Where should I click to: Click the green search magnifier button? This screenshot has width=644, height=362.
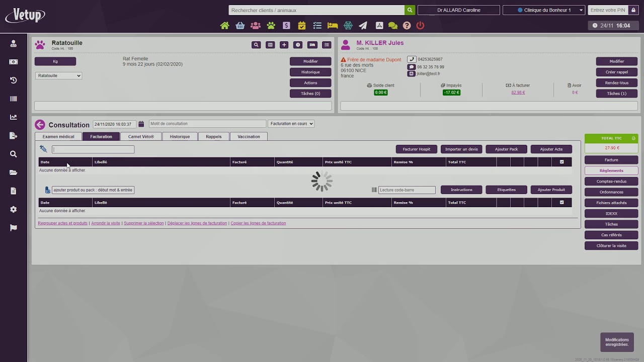coord(410,10)
